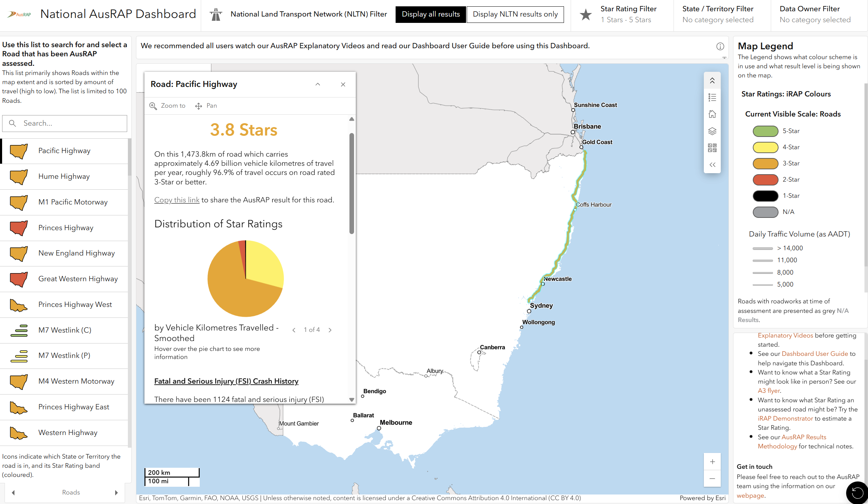Click the information icon in recommendation banner
The height and width of the screenshot is (504, 868).
pyautogui.click(x=720, y=46)
